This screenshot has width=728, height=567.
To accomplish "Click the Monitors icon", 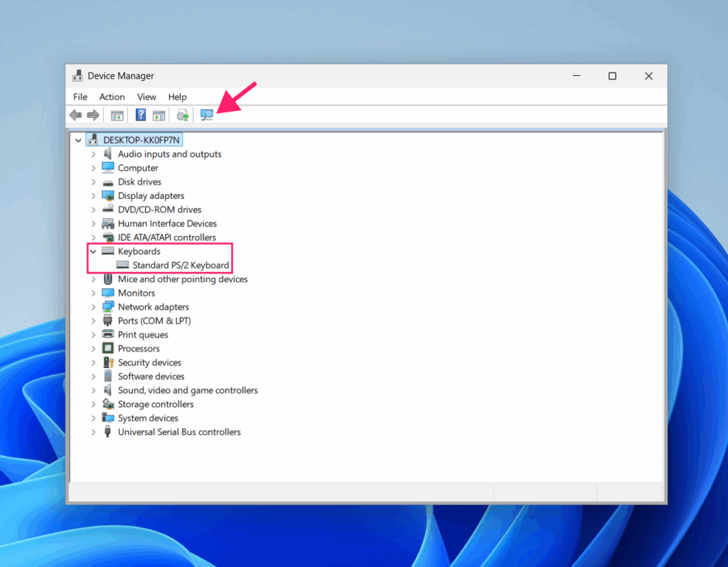I will 108,293.
